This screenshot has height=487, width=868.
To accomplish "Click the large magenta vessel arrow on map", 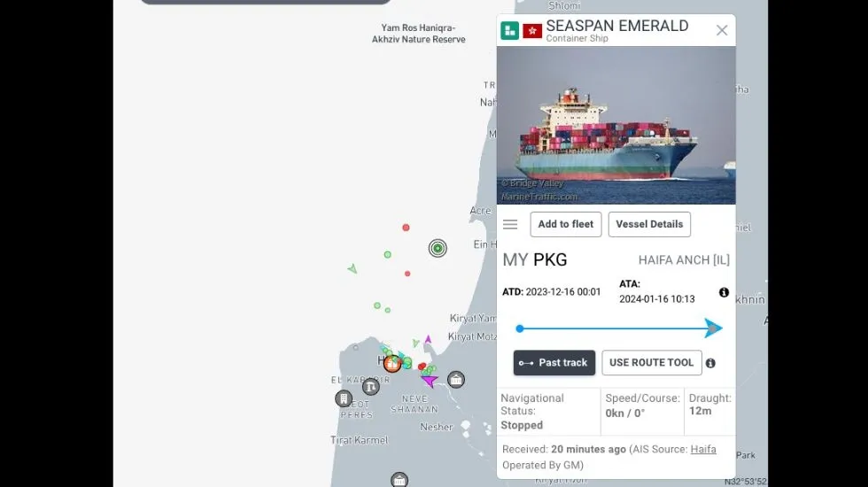I will tap(429, 380).
